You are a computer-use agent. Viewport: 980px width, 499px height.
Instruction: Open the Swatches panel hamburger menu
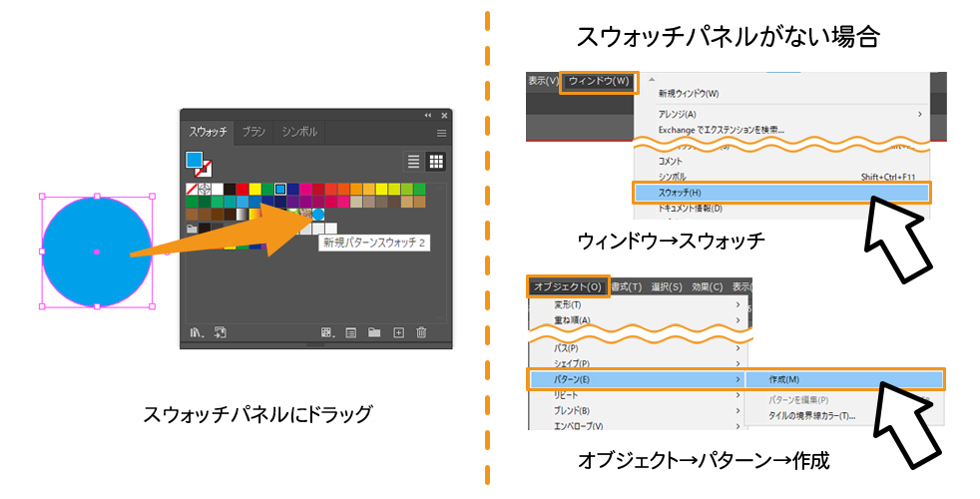pos(441,133)
